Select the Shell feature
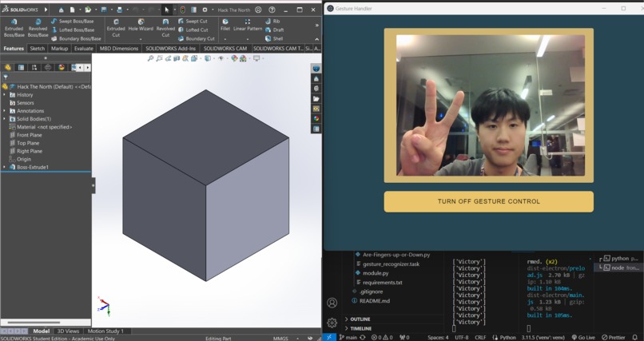This screenshot has width=644, height=341. click(x=274, y=38)
